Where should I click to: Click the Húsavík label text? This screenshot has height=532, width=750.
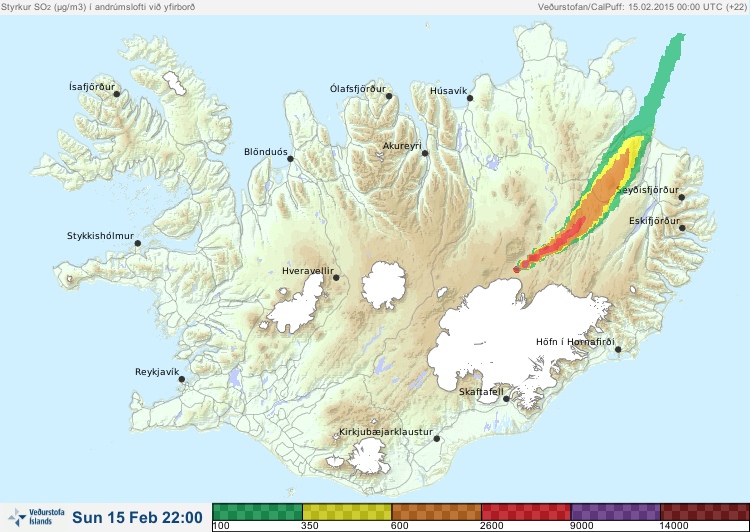click(448, 90)
